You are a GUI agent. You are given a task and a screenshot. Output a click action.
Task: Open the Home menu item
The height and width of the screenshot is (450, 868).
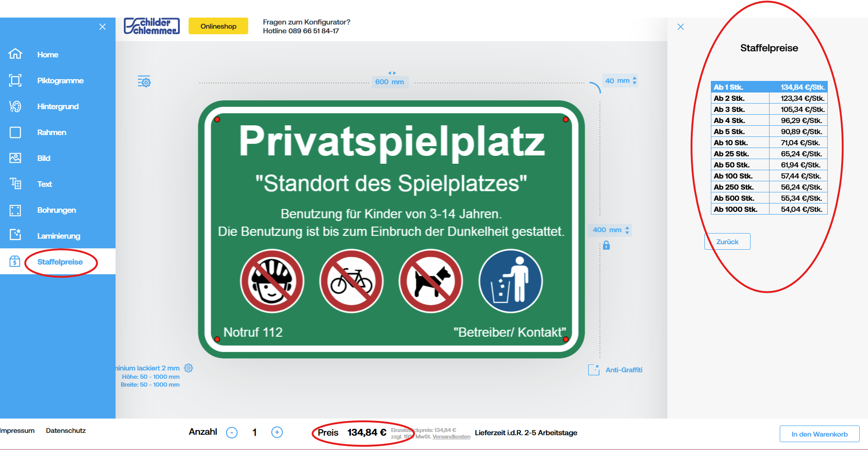[48, 55]
